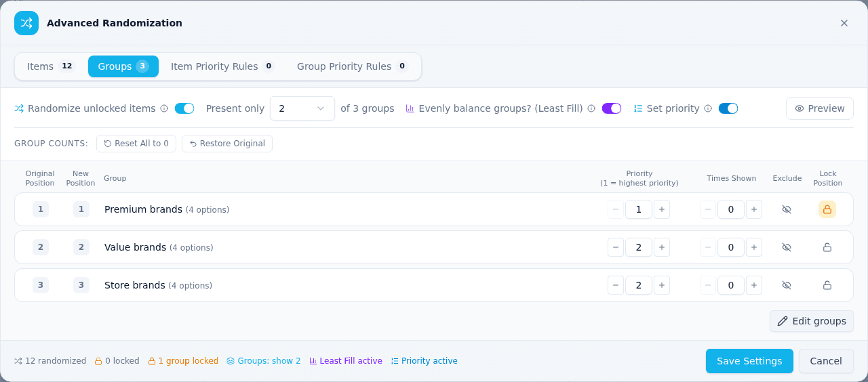Select the Groups tab
868x382 pixels.
tap(123, 66)
